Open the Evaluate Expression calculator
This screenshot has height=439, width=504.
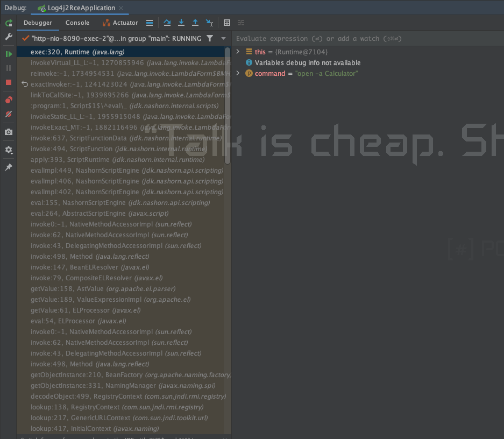click(x=227, y=23)
